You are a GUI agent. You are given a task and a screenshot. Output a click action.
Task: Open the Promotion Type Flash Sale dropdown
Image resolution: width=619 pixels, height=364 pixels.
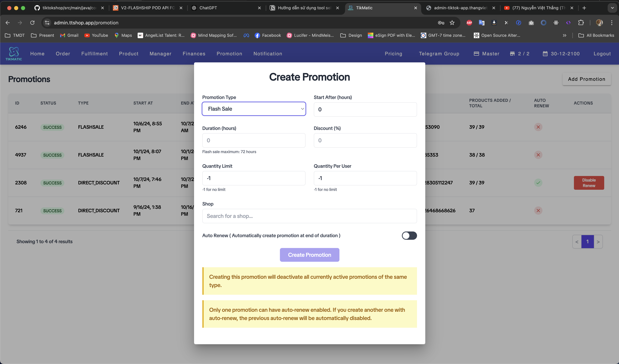click(x=254, y=109)
